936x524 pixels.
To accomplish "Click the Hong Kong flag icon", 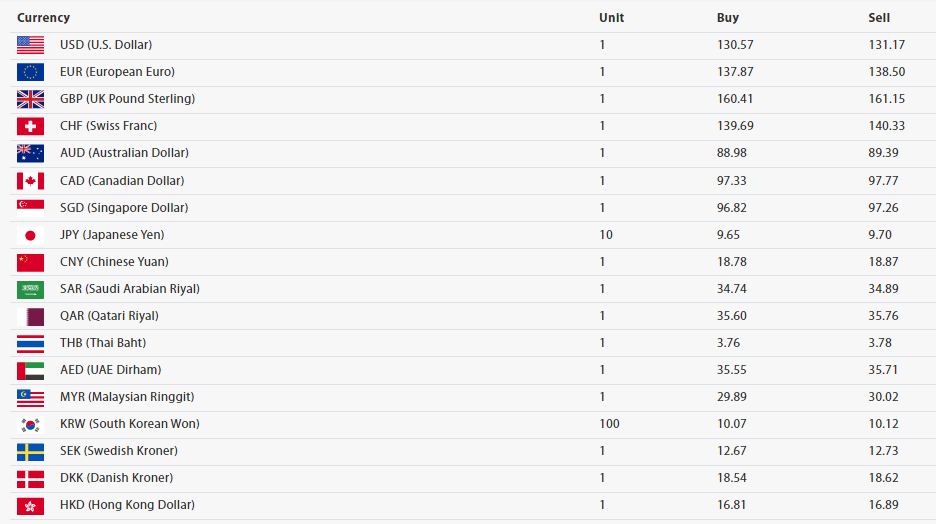I will [30, 506].
